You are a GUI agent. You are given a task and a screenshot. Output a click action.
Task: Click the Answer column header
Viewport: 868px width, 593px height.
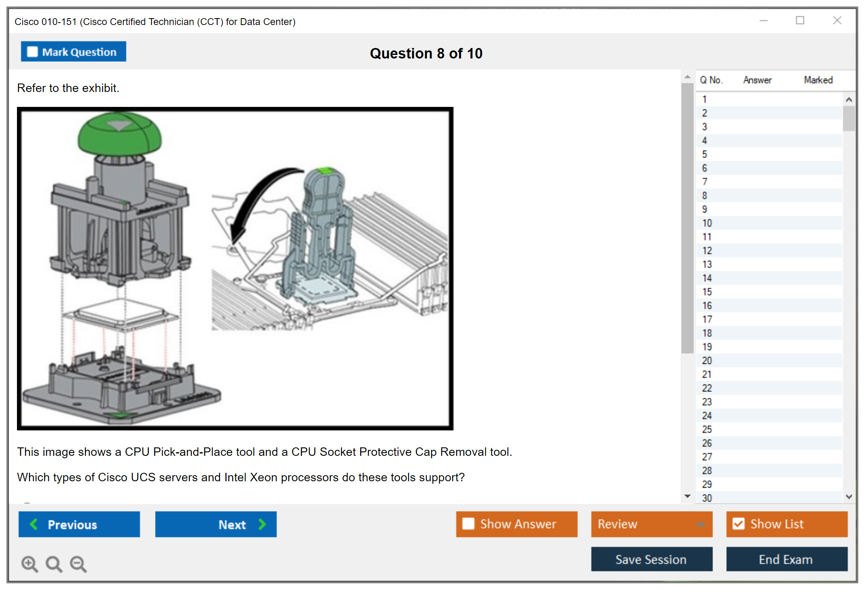point(757,80)
